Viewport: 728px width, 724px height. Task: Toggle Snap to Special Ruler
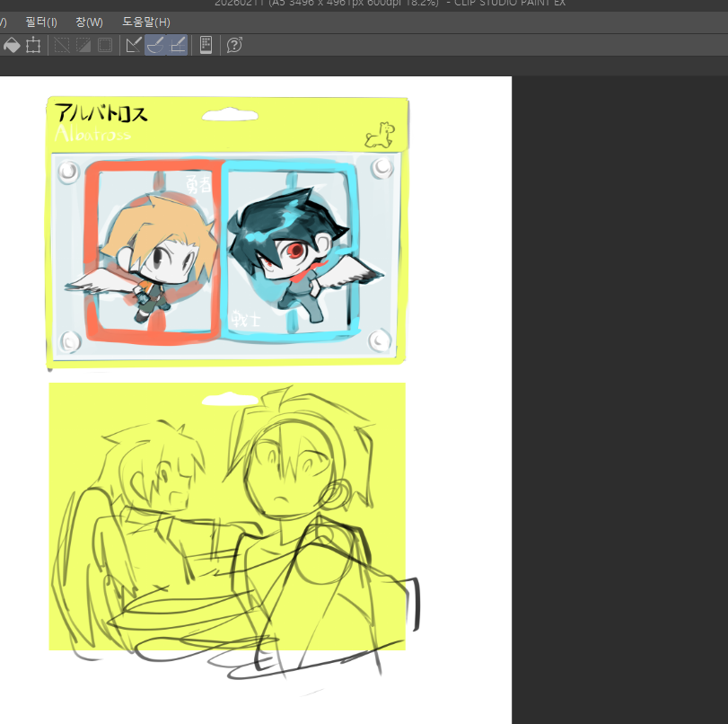[x=155, y=45]
